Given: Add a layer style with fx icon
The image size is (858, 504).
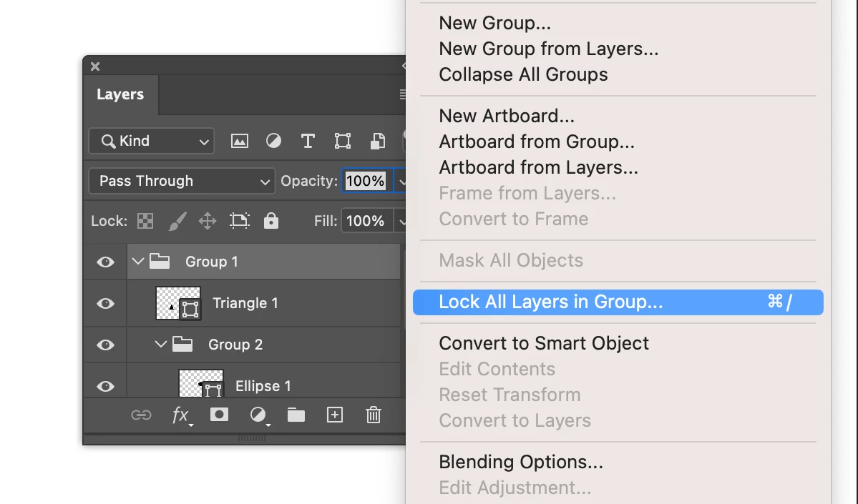Looking at the screenshot, I should pos(181,415).
